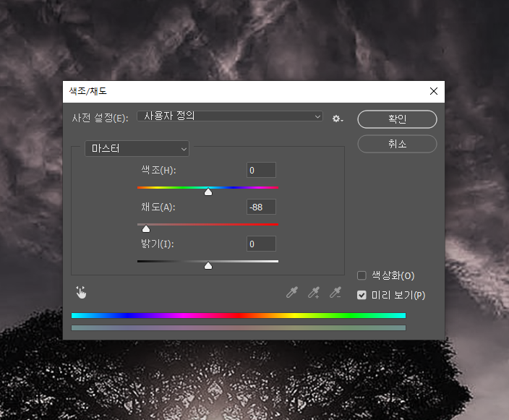Toggle the 미리 보기 checkbox
The image size is (509, 420).
point(362,295)
